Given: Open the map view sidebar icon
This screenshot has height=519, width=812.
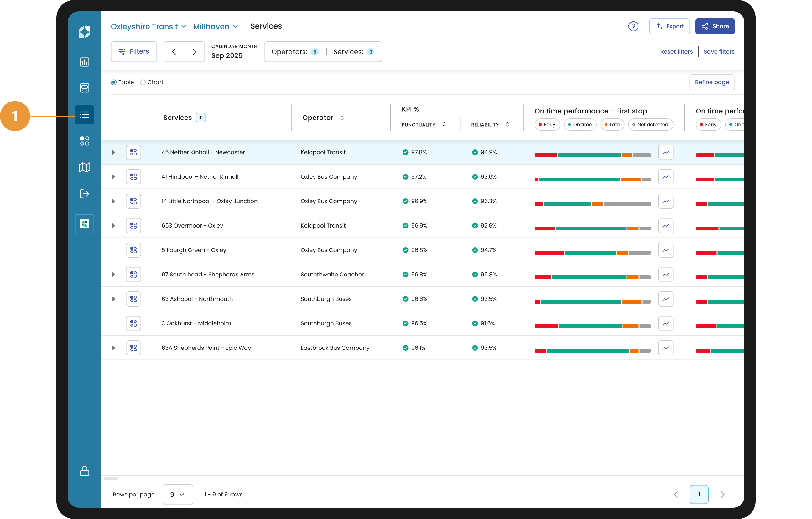Looking at the screenshot, I should click(84, 167).
